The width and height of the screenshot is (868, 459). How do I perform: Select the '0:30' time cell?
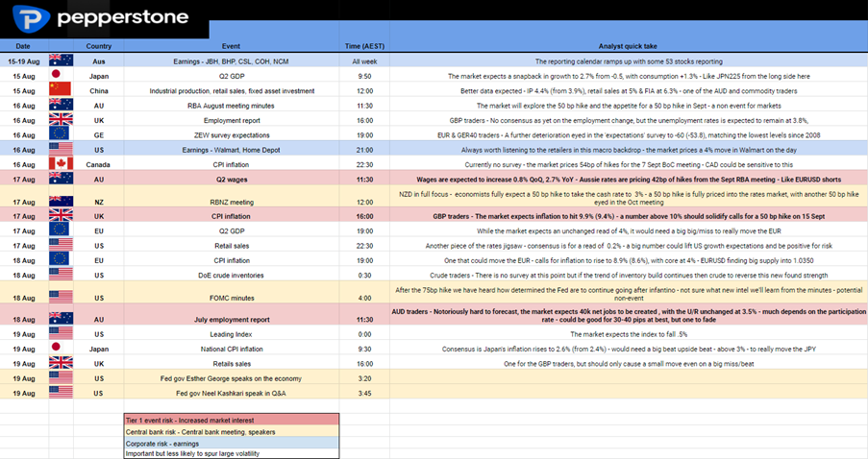click(364, 276)
